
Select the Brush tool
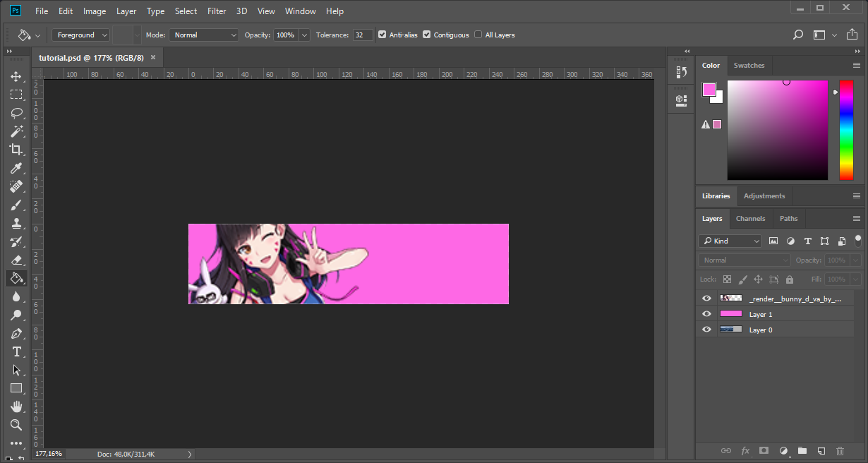(x=16, y=205)
